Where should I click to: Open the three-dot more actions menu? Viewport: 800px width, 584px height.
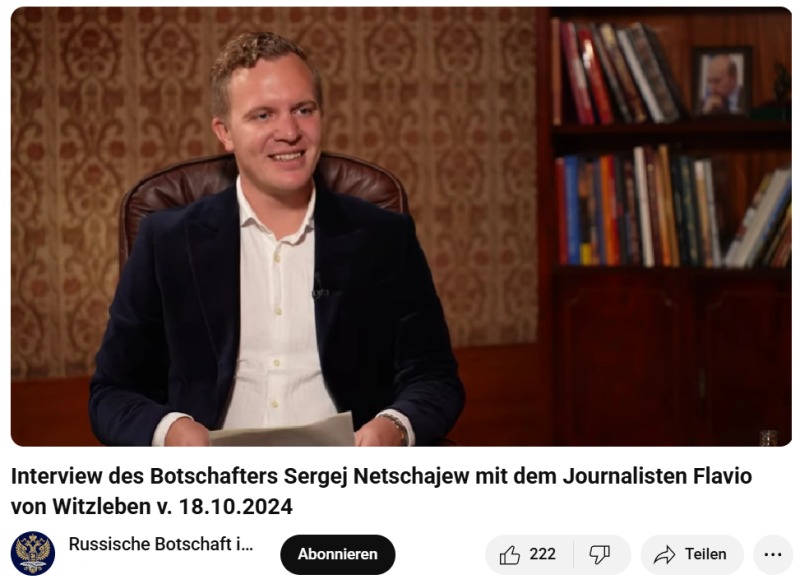[773, 554]
